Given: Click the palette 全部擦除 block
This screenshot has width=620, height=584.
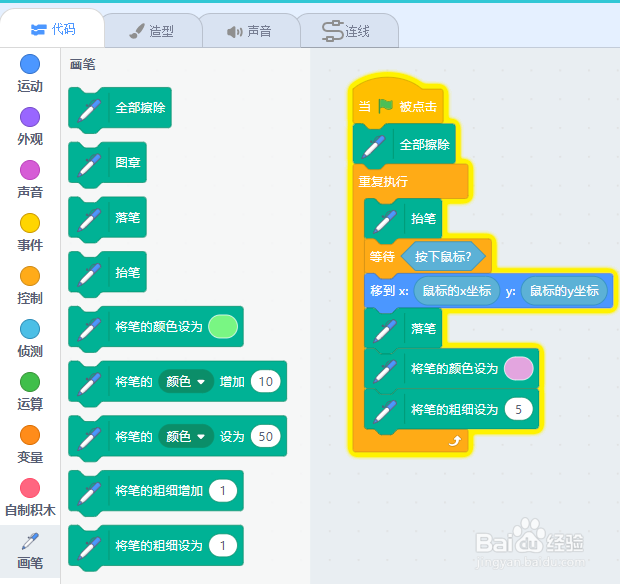Looking at the screenshot, I should pos(120,108).
